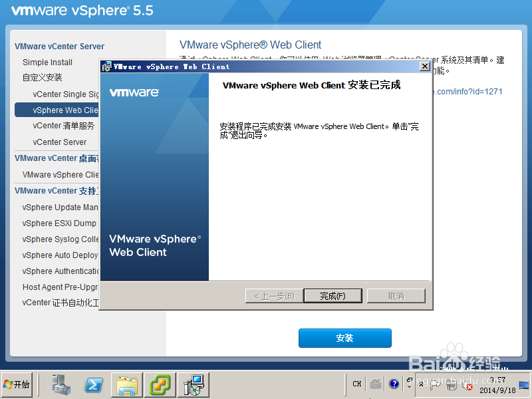Click the network status tray icon
The height and width of the screenshot is (399, 532).
point(451,384)
